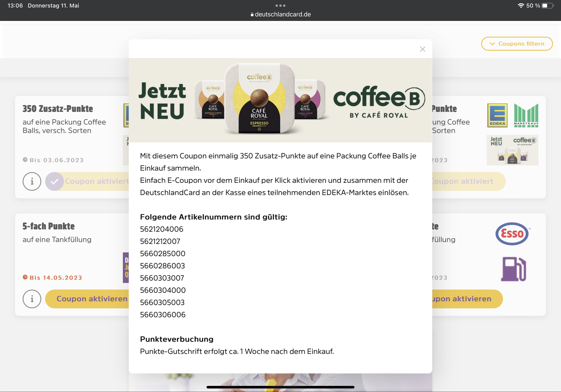Screen dimensions: 561x392
Task: Click the 5-fach Punkte card title
Action: click(48, 226)
